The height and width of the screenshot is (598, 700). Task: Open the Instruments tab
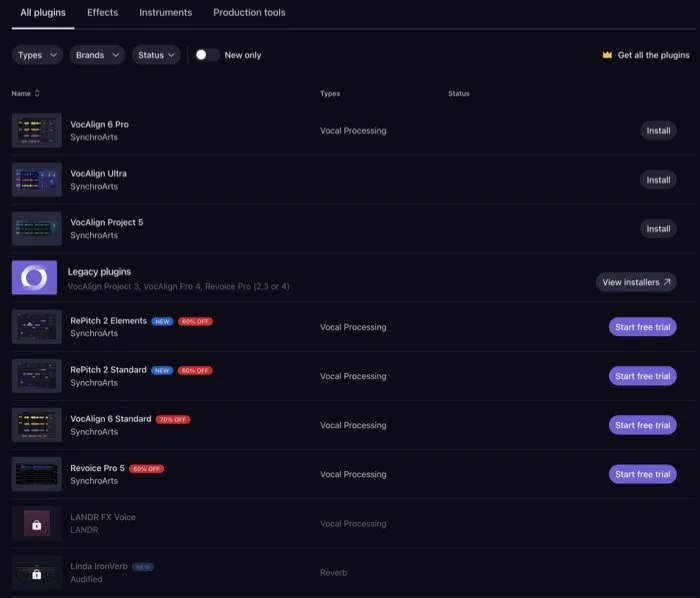click(165, 12)
